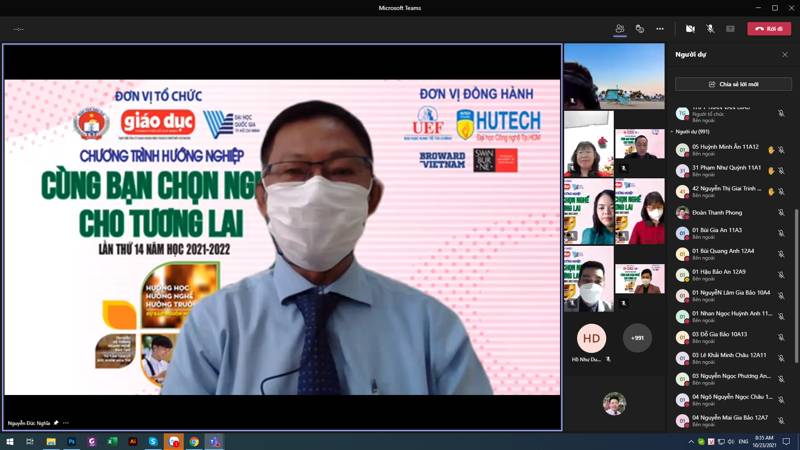
Task: Click the mic icon beside Hầu Bảo An
Action: coord(782,275)
